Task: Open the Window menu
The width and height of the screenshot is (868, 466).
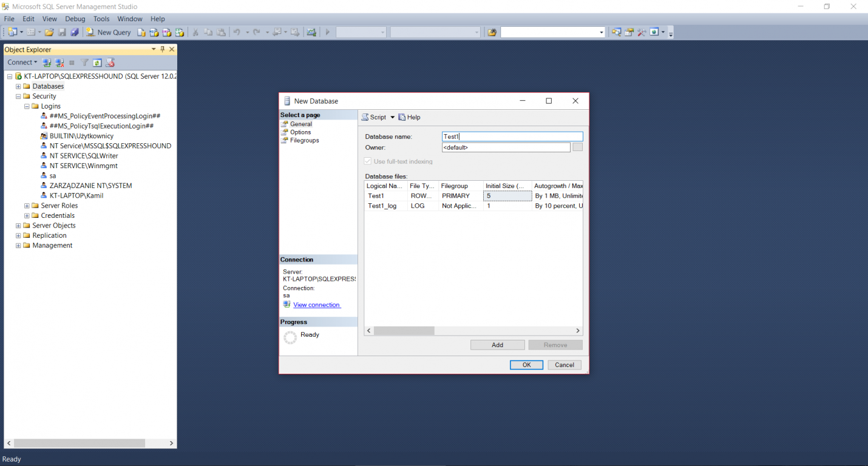Action: (130, 19)
